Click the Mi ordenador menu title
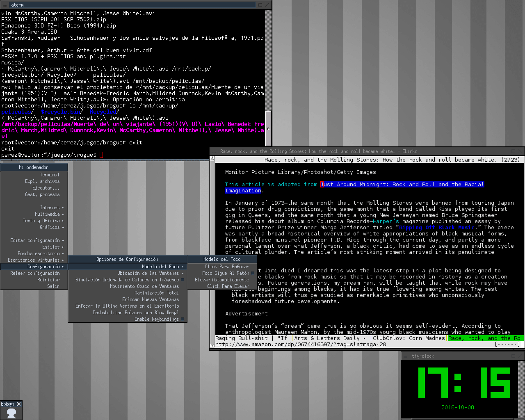Image resolution: width=525 pixels, height=420 pixels. coord(34,167)
